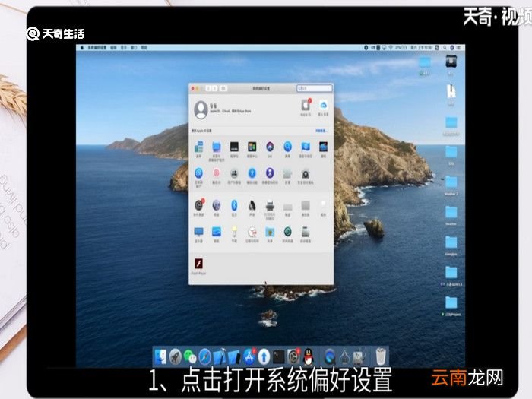Open WeChat from the Dock
Screen dimensions: 532x399
190,356
